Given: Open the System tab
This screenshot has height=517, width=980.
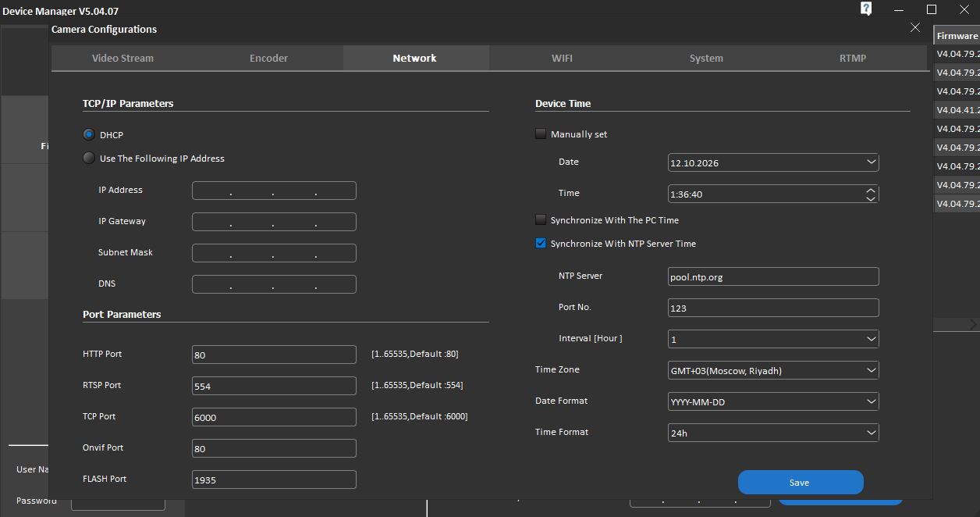Looking at the screenshot, I should point(706,58).
